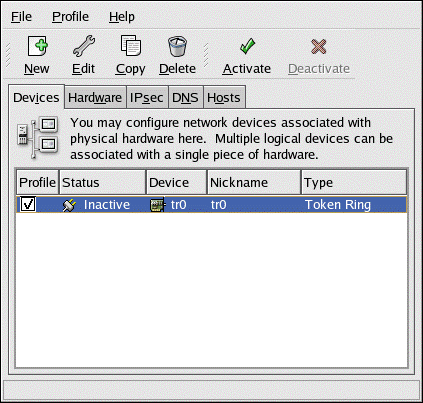Click the Activate toolbar label
Image resolution: width=423 pixels, height=403 pixels.
coord(247,69)
